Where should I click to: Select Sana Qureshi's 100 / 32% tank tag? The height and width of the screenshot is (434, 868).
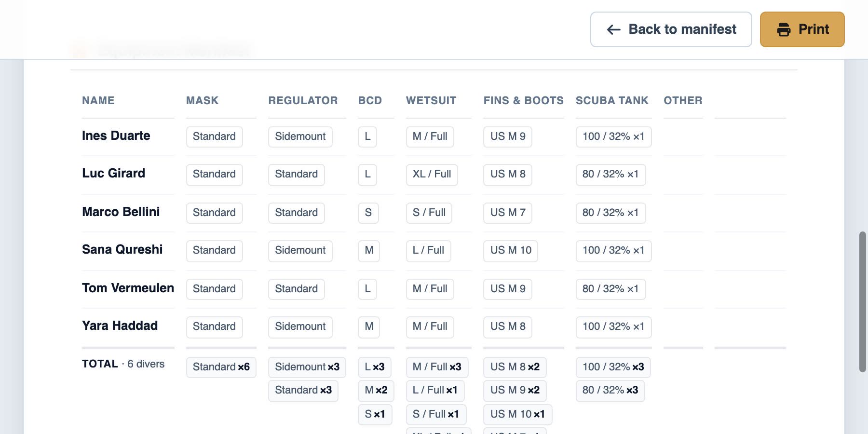coord(613,250)
